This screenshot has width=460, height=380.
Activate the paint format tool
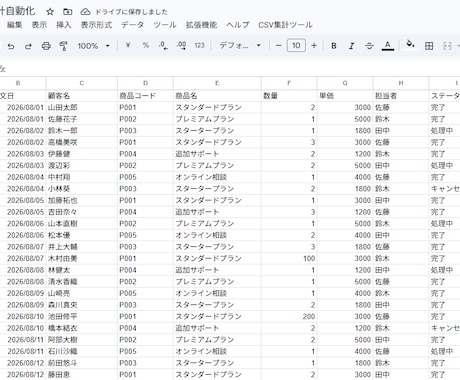point(63,46)
